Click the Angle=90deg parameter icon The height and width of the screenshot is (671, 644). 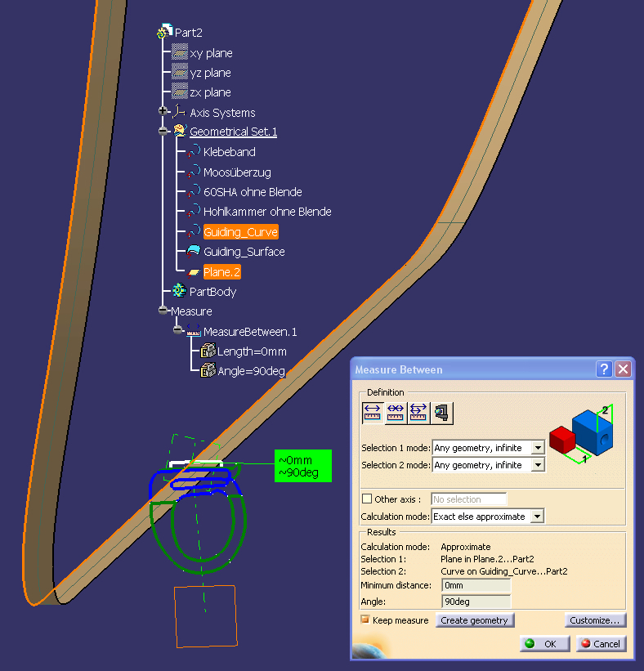pyautogui.click(x=208, y=370)
